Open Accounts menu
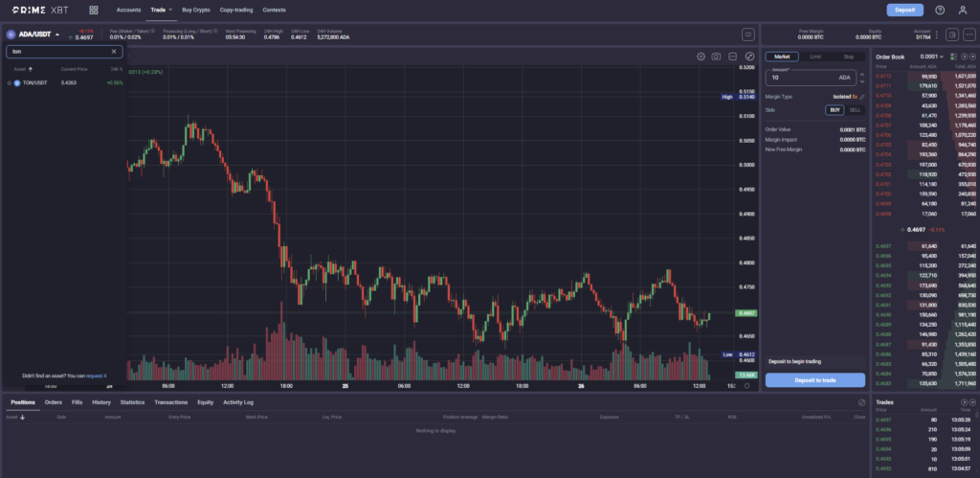Image resolution: width=980 pixels, height=478 pixels. pos(128,10)
